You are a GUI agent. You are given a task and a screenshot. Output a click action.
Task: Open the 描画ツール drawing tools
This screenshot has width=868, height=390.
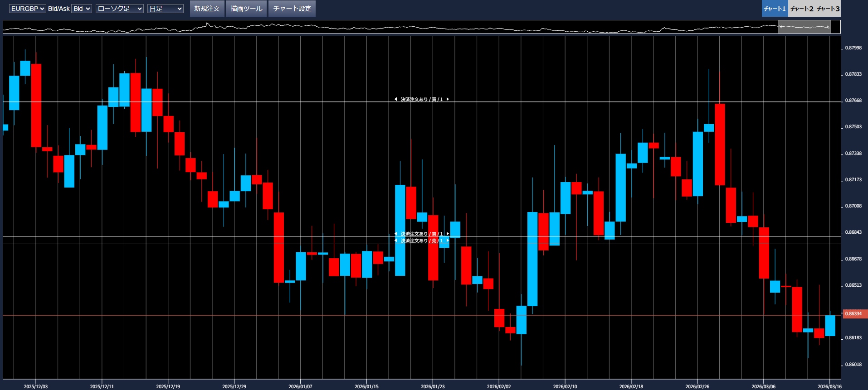coord(246,9)
